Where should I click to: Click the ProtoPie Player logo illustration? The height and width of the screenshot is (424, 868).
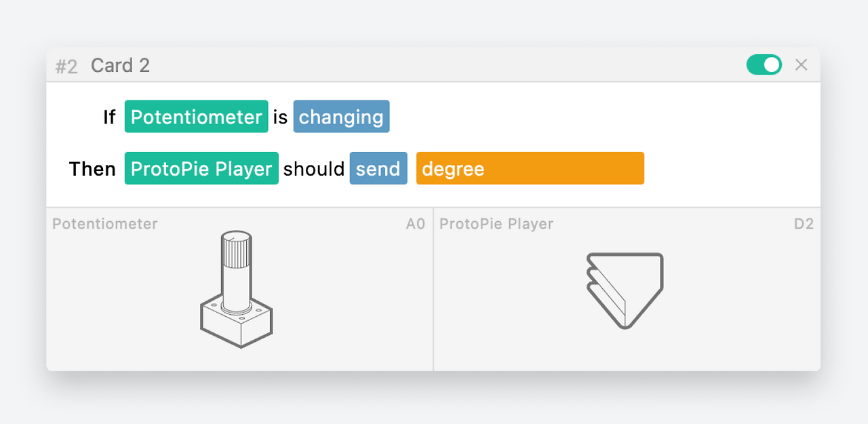pyautogui.click(x=625, y=291)
